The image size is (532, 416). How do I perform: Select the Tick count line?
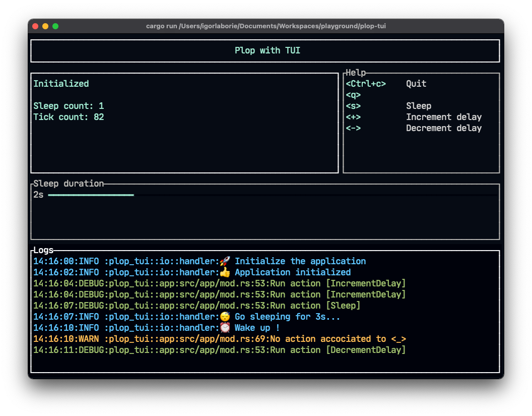[69, 117]
